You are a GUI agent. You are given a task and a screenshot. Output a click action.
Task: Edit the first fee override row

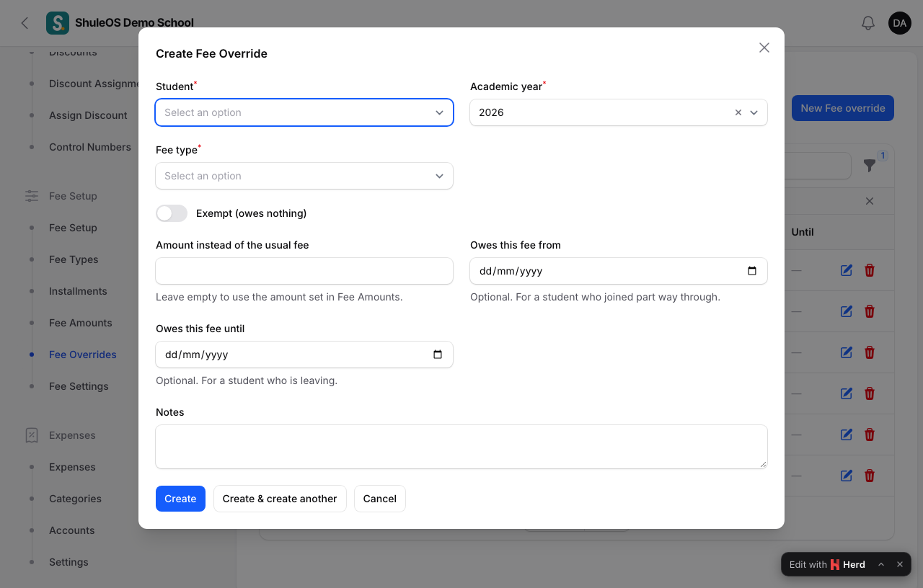(847, 270)
